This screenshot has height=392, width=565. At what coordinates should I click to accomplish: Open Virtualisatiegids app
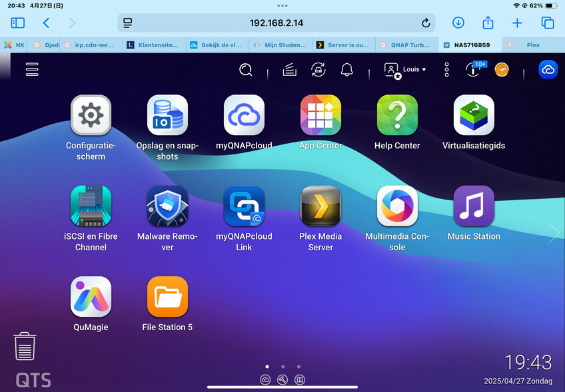coord(474,115)
